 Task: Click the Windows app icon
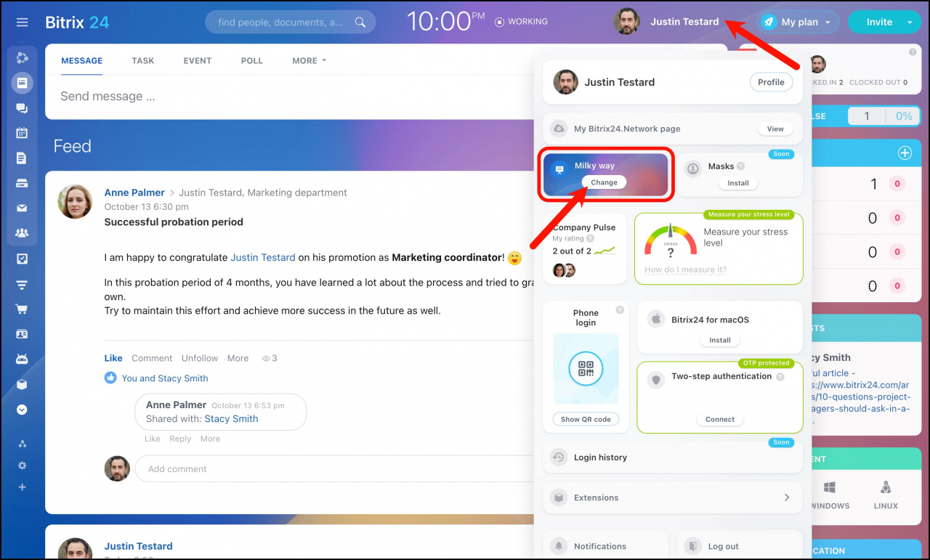click(x=829, y=487)
